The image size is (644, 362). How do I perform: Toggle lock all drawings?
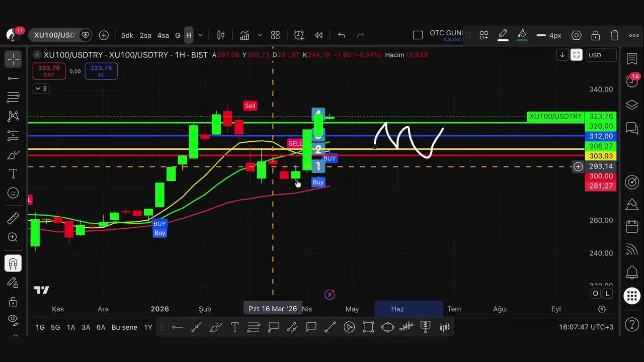13,302
